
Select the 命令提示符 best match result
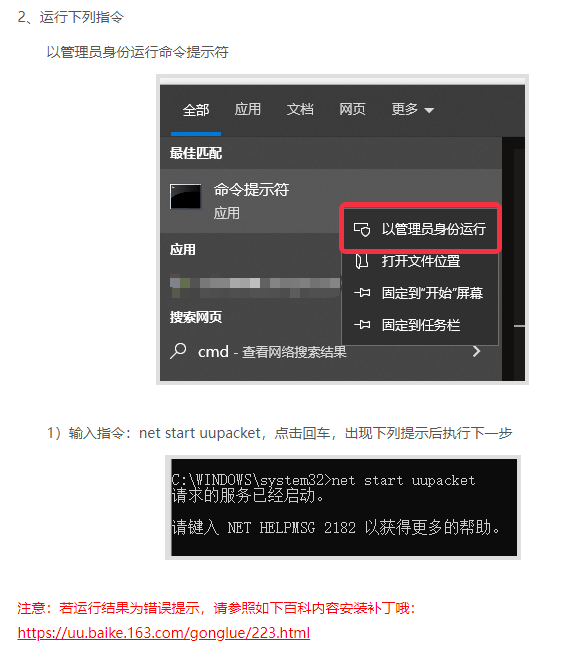(x=250, y=201)
